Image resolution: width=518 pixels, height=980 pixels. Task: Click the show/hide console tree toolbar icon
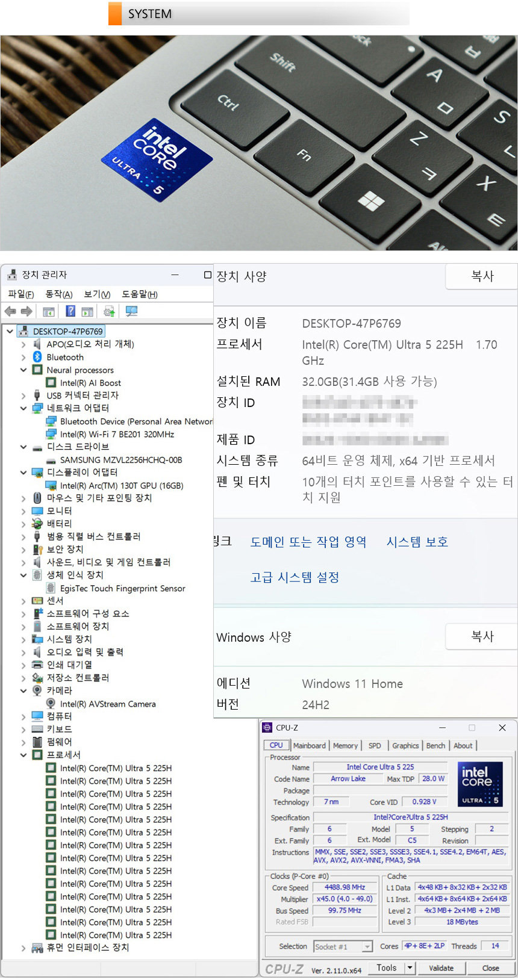[49, 311]
